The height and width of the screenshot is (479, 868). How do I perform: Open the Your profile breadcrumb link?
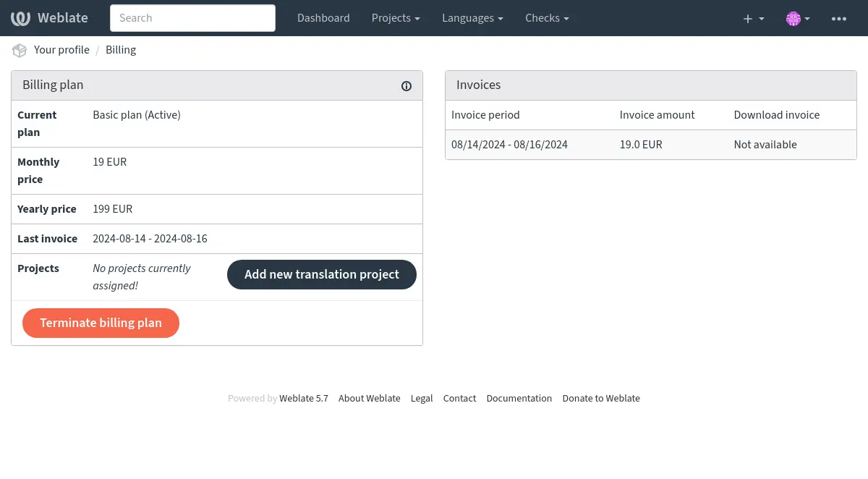click(x=61, y=50)
